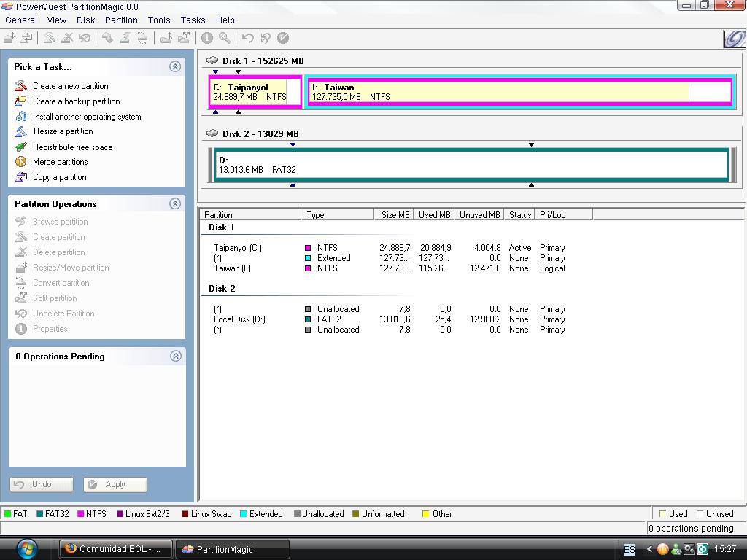Click the Copy a partition task icon
This screenshot has width=747, height=560.
pos(21,176)
